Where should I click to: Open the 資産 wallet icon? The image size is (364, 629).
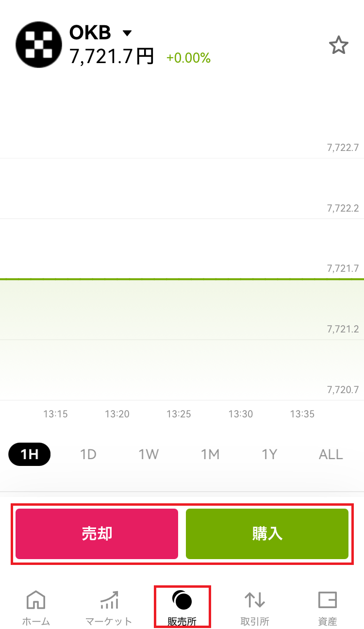(328, 600)
